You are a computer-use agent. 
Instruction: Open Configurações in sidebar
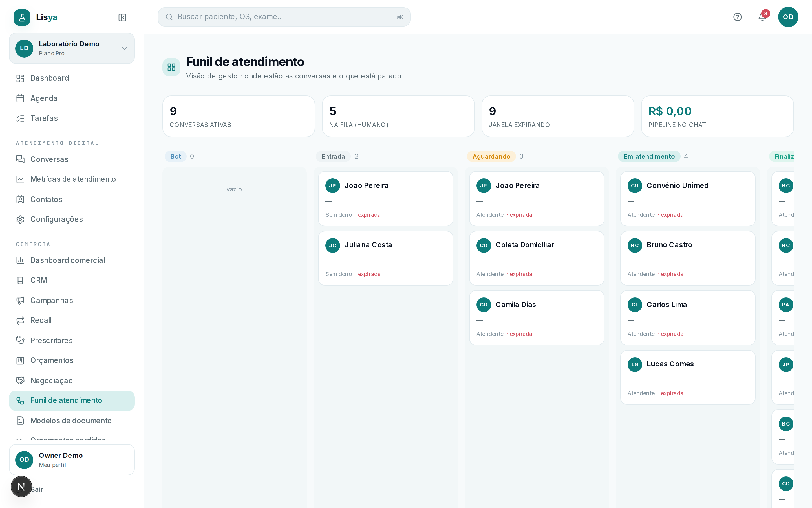[x=72, y=219]
